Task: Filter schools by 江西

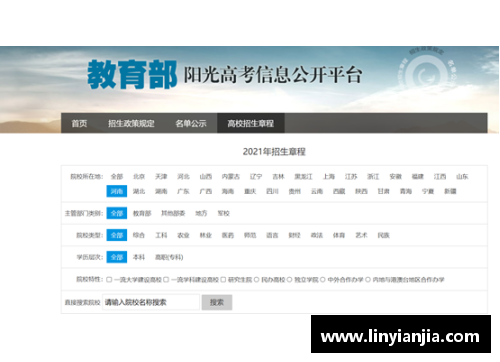Action: [440, 176]
